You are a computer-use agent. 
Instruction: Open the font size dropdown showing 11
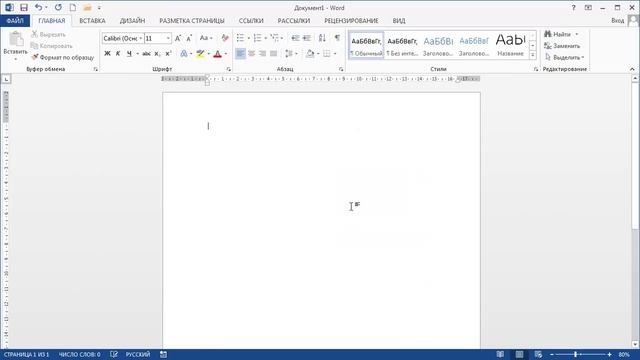click(x=168, y=38)
